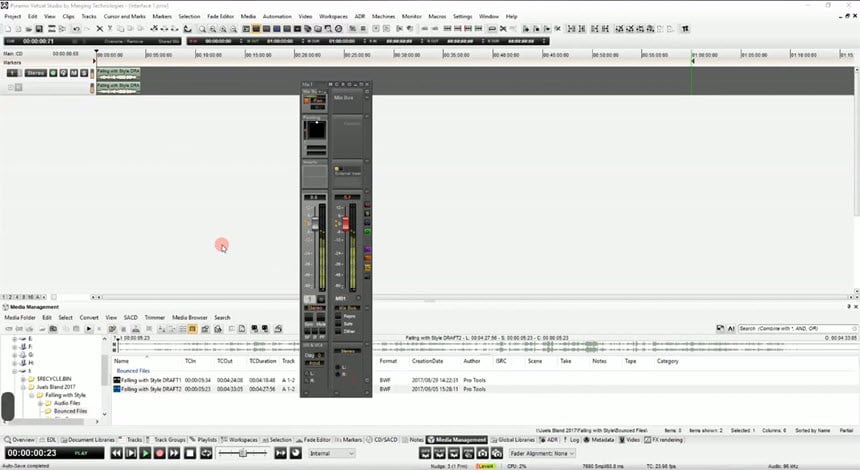The image size is (860, 471).
Task: Save the project with the floppy disk icon
Action: [39, 29]
